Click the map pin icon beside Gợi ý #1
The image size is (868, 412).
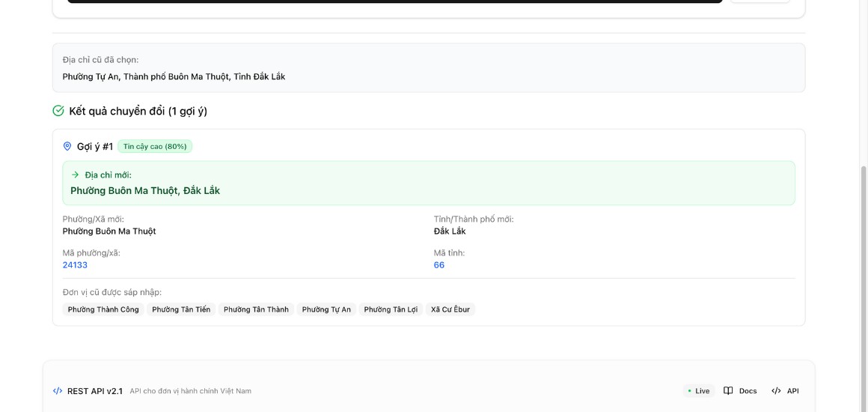pos(67,146)
